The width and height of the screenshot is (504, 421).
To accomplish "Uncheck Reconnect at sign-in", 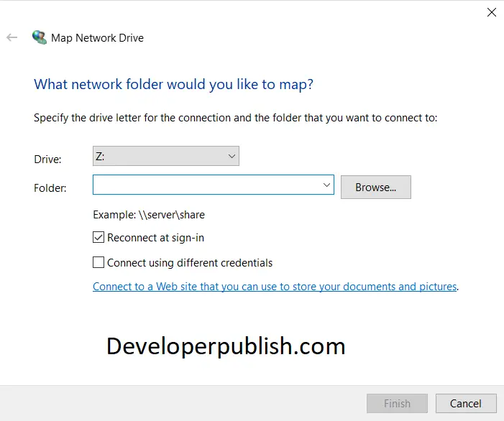I will (98, 237).
